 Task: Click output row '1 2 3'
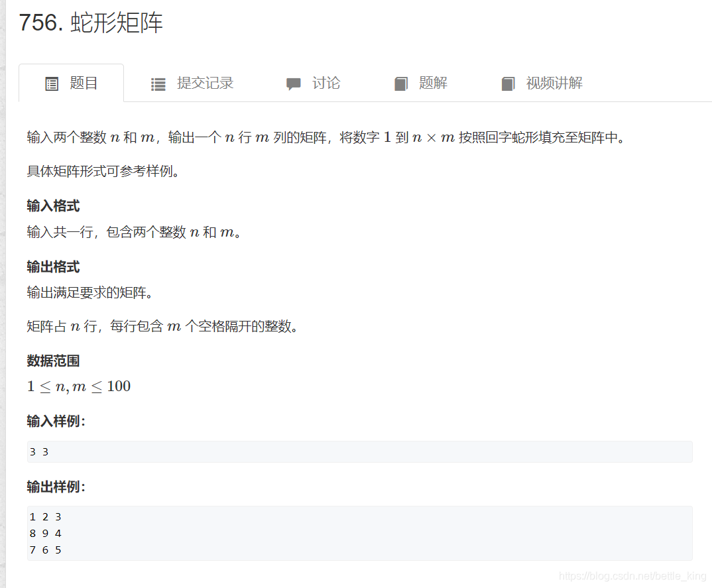(x=45, y=516)
